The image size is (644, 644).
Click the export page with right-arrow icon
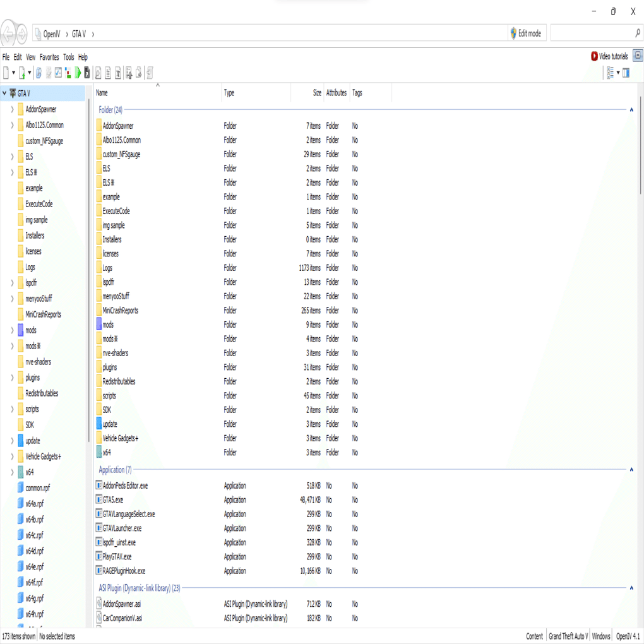tap(139, 73)
